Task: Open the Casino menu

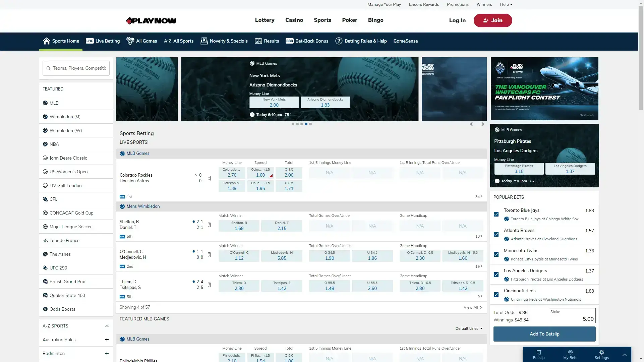Action: (x=294, y=20)
